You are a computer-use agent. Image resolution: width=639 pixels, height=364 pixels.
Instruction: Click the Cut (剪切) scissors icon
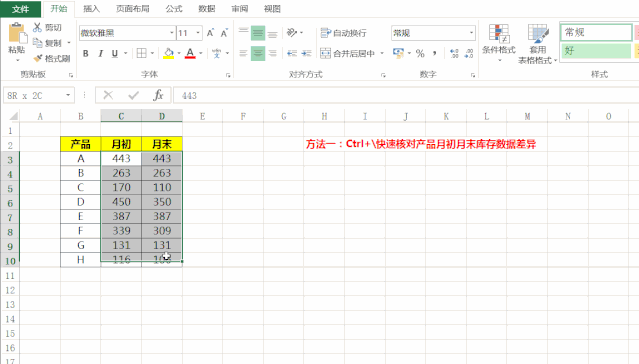click(x=37, y=27)
